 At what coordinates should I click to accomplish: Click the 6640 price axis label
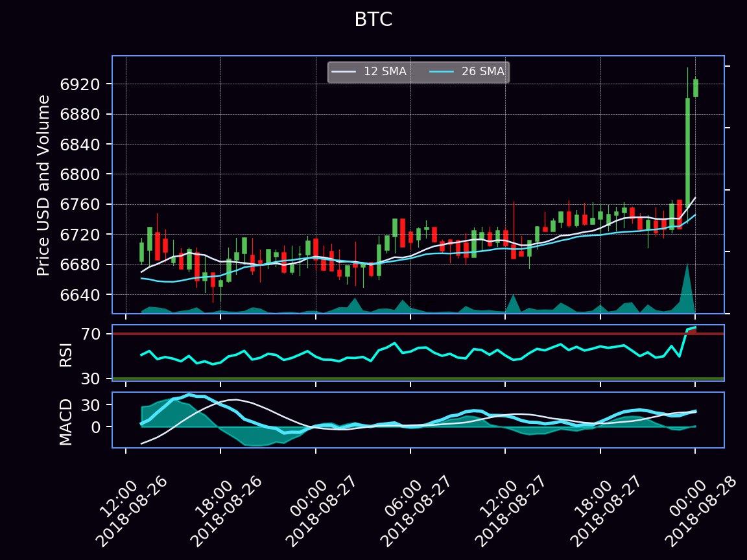[80, 295]
